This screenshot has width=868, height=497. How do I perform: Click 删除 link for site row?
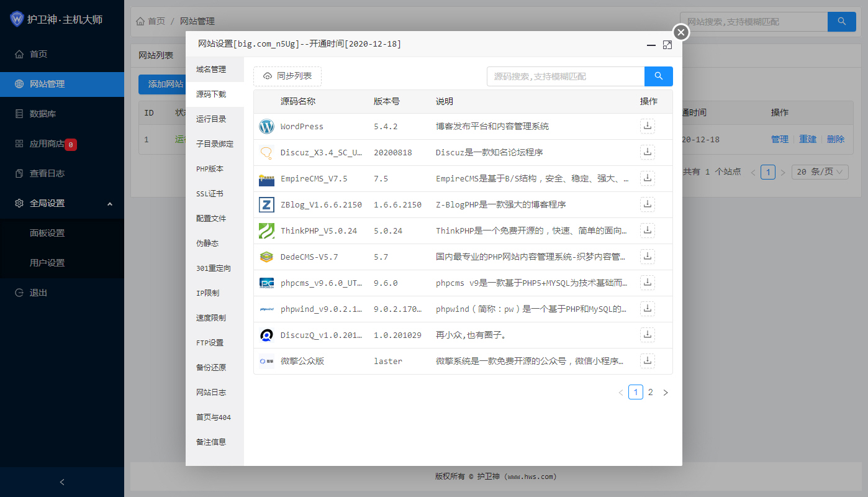836,139
